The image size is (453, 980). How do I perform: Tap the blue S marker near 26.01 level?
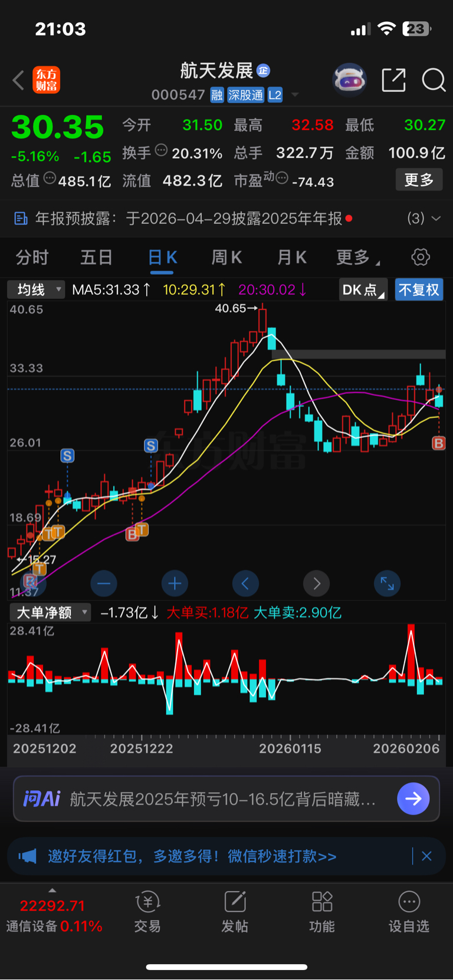(151, 446)
